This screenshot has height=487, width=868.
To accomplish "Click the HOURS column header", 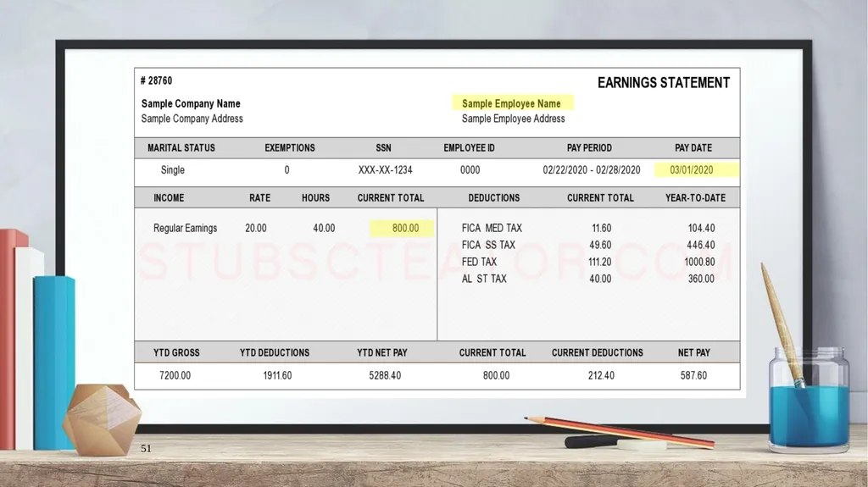I will point(315,197).
